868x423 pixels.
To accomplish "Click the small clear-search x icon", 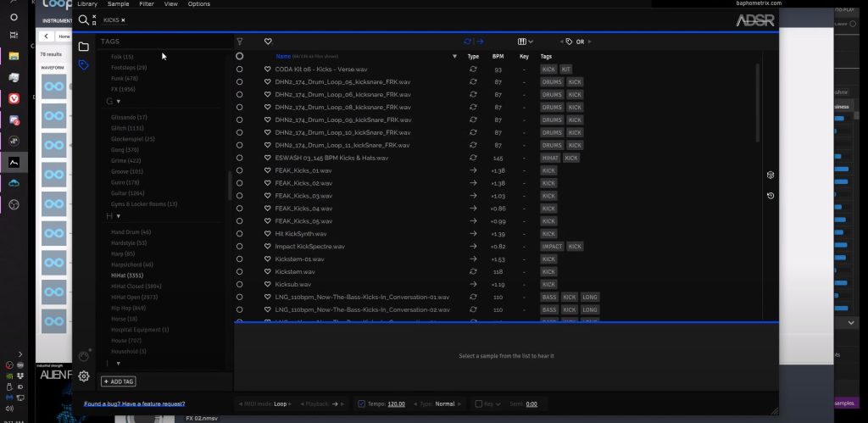I will click(x=93, y=17).
